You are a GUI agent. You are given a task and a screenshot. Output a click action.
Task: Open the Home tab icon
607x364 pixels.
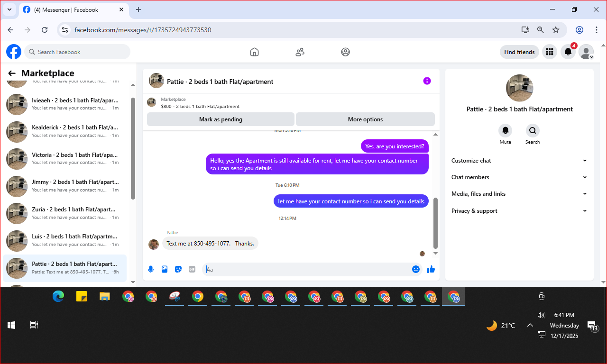point(254,52)
